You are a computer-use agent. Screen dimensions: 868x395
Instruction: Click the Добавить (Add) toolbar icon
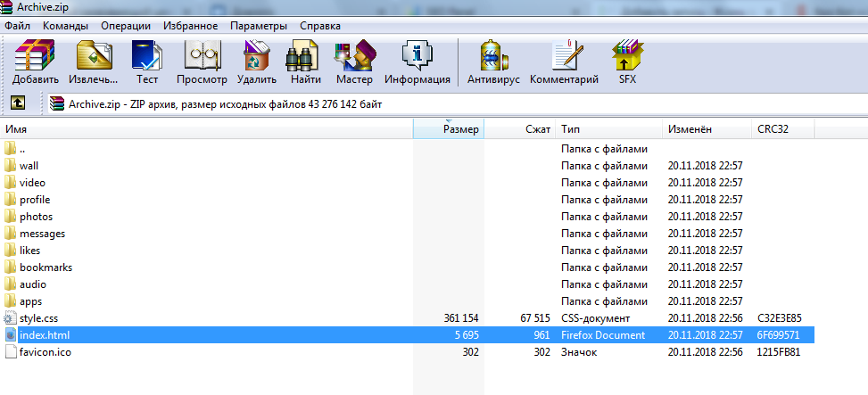(x=36, y=55)
